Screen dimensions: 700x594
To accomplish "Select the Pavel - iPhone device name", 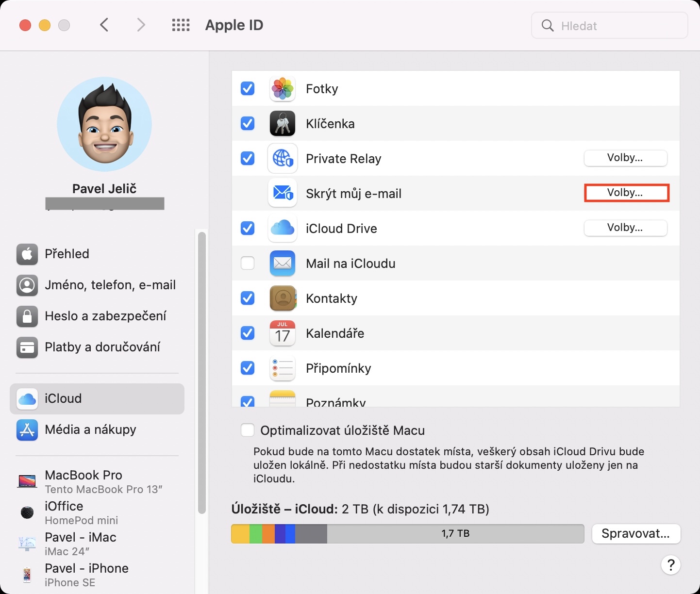I will (x=86, y=568).
